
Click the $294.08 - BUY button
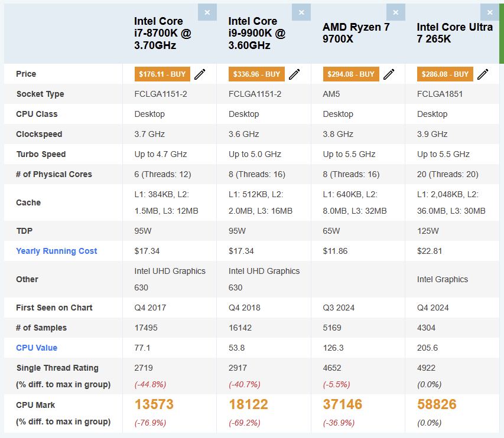tap(351, 74)
